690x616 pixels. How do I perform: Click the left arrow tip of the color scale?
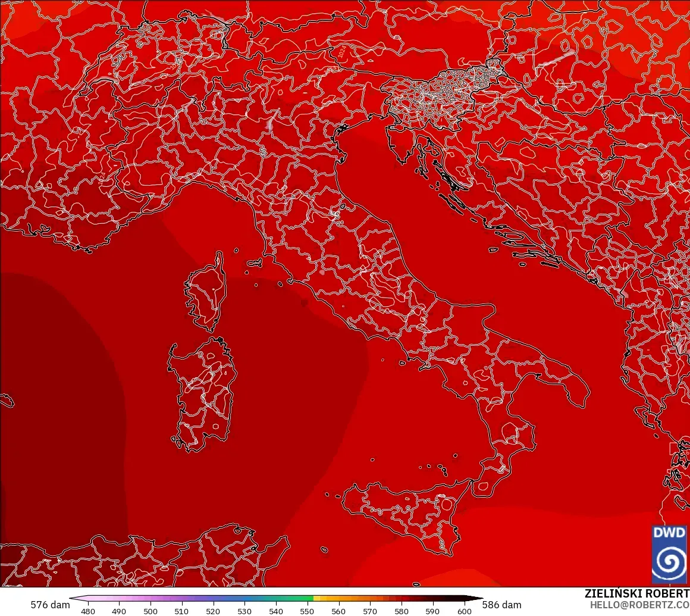[x=79, y=598]
